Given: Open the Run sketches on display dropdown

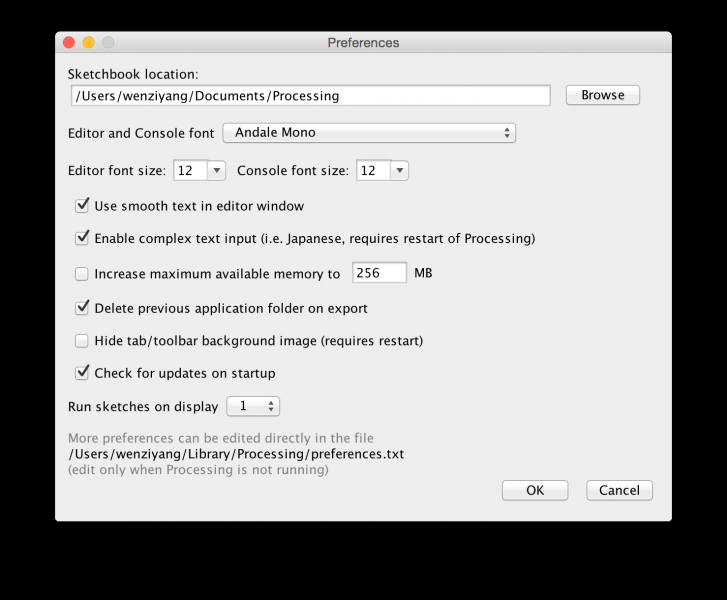Looking at the screenshot, I should [253, 406].
